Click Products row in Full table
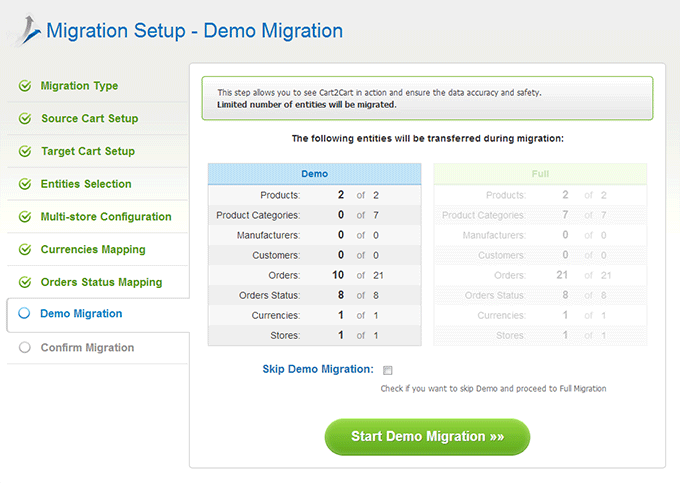The width and height of the screenshot is (680, 483). (540, 195)
